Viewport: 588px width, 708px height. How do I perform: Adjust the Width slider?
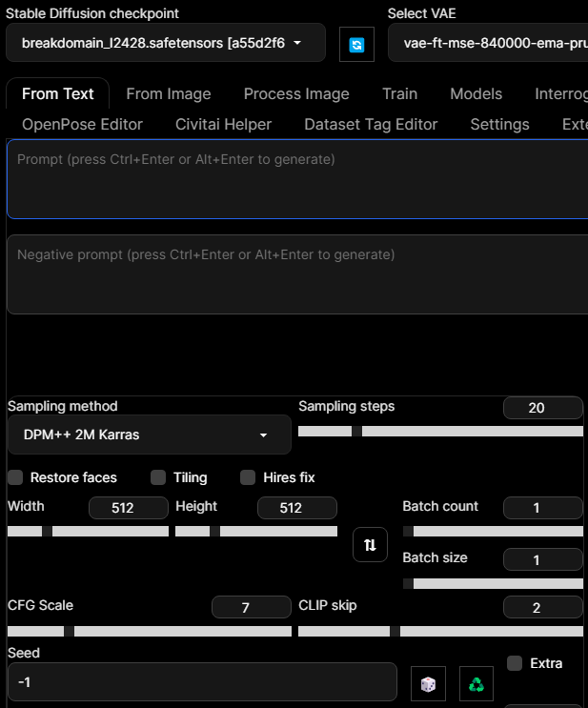pos(88,531)
